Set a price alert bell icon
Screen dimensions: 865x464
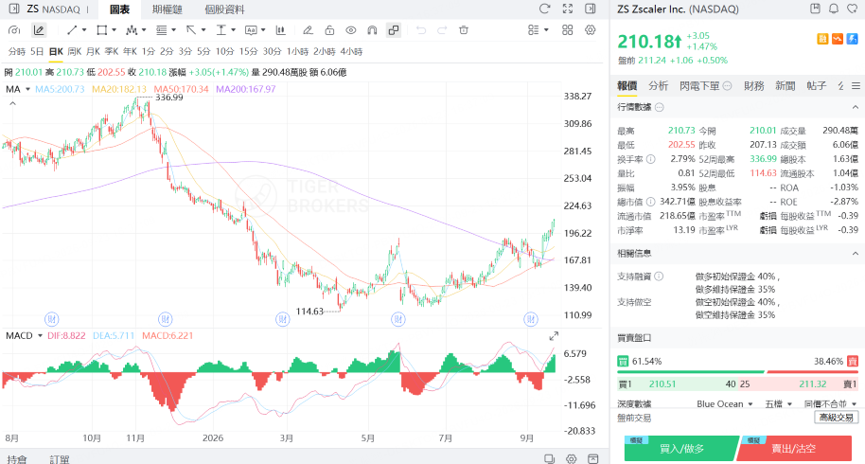click(834, 8)
